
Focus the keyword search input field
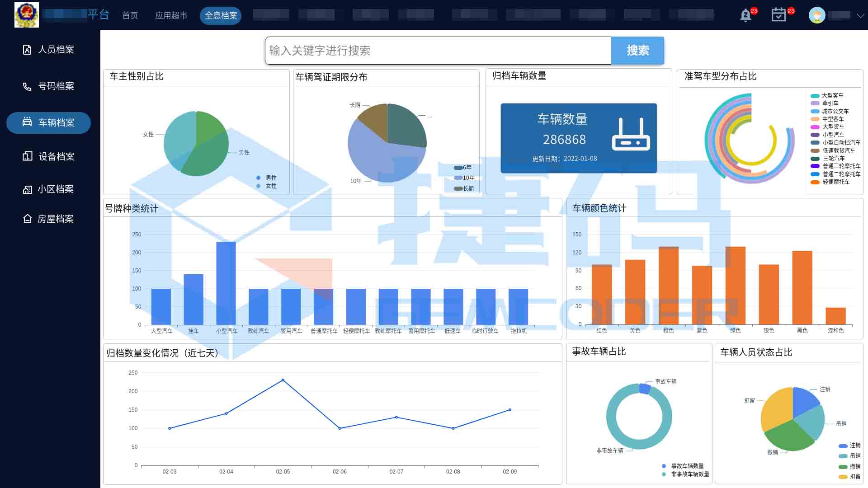(x=438, y=51)
